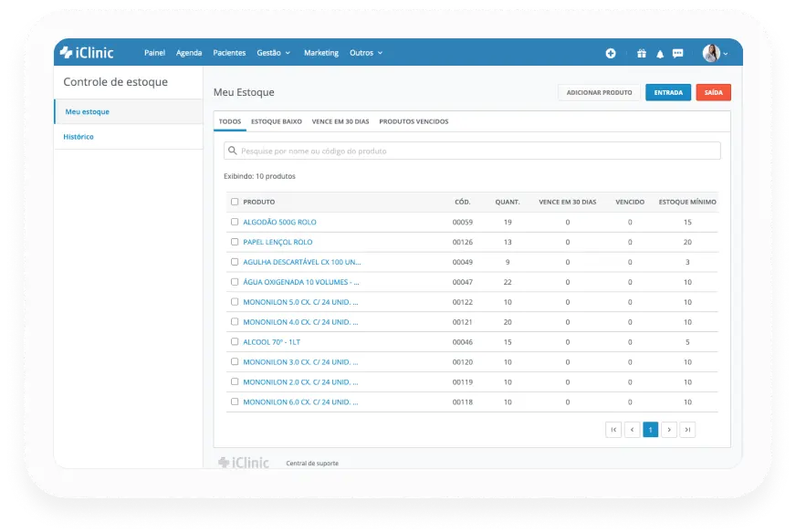The image size is (796, 532).
Task: Open ALCOOL 70° - 1LT product link
Action: pos(272,341)
